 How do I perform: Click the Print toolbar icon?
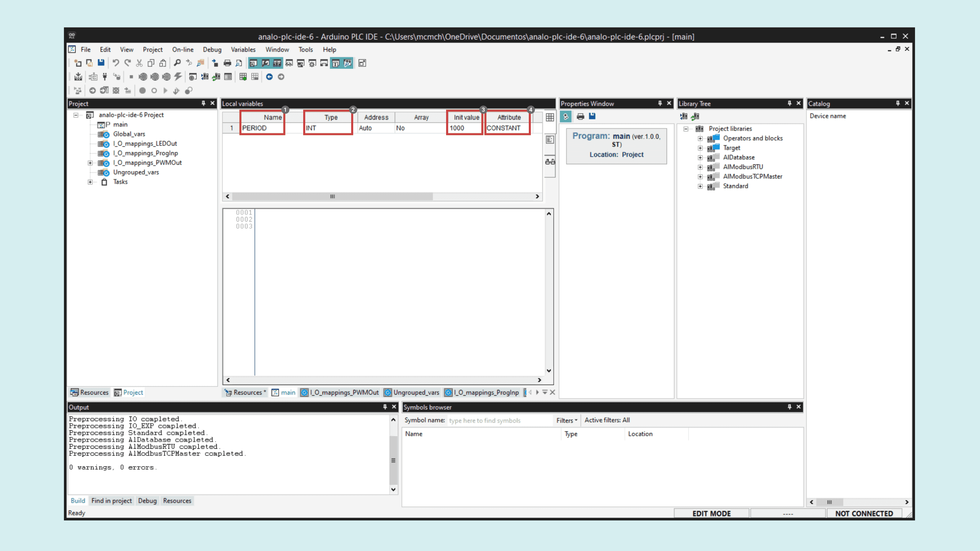[227, 63]
